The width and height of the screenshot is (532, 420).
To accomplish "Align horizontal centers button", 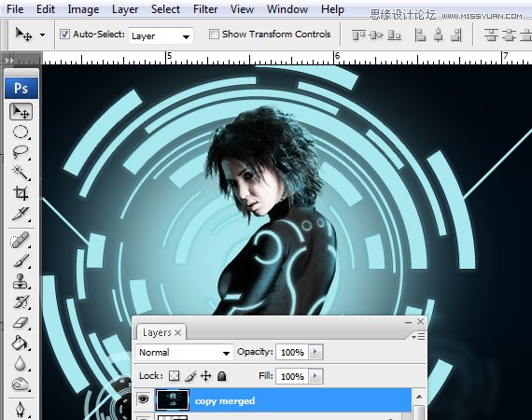I will pyautogui.click(x=439, y=35).
